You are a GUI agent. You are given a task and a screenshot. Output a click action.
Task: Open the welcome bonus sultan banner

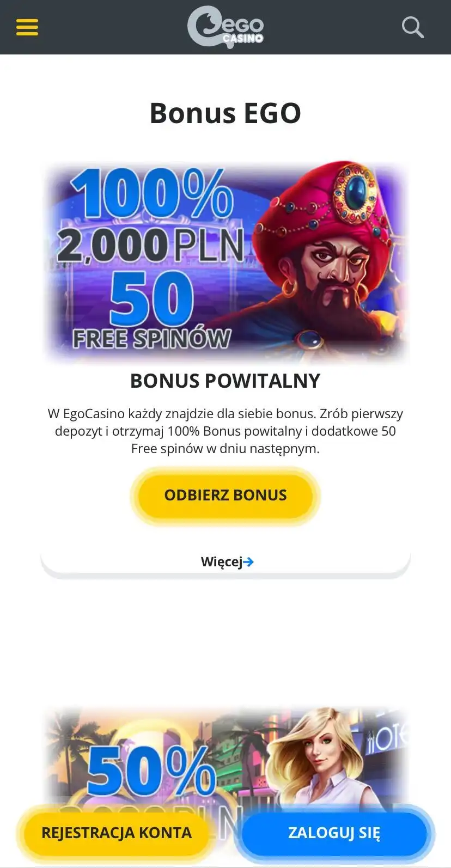[225, 261]
